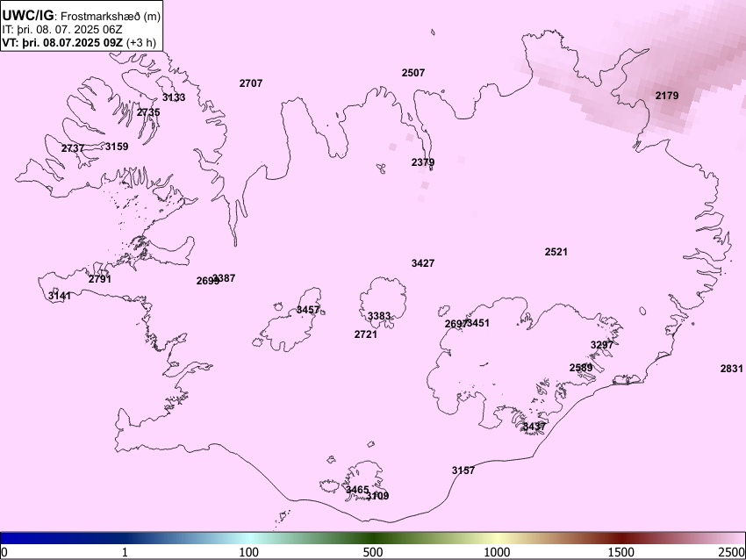Pick the 3159 value label

point(117,147)
